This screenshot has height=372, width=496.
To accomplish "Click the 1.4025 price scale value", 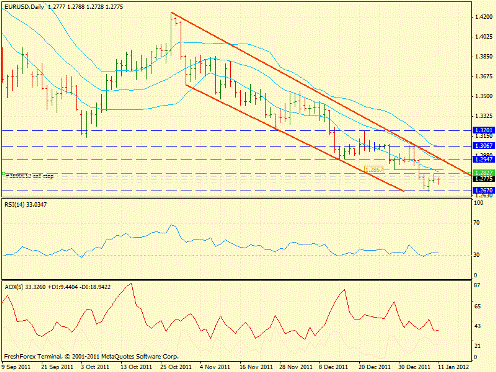I will [x=484, y=37].
